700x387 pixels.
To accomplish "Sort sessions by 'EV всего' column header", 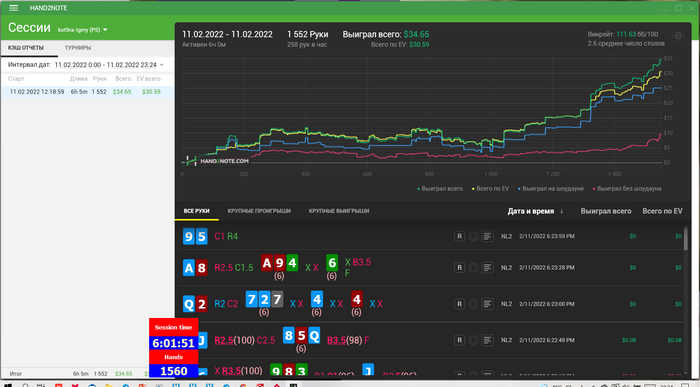I will point(148,79).
